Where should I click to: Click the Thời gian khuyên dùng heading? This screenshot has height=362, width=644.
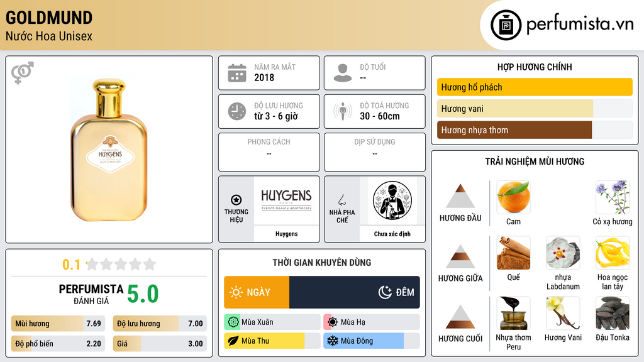coord(322,262)
